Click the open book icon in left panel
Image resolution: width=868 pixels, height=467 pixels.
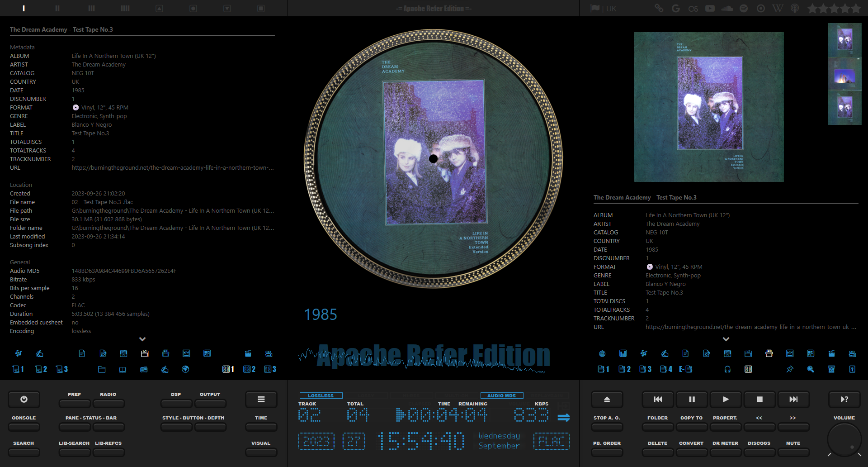click(123, 369)
